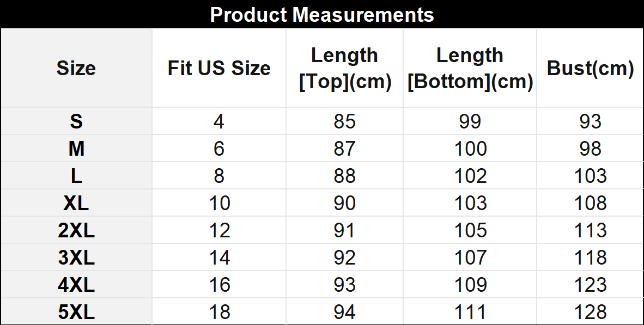Select bust value 108 for XL

[x=590, y=203]
